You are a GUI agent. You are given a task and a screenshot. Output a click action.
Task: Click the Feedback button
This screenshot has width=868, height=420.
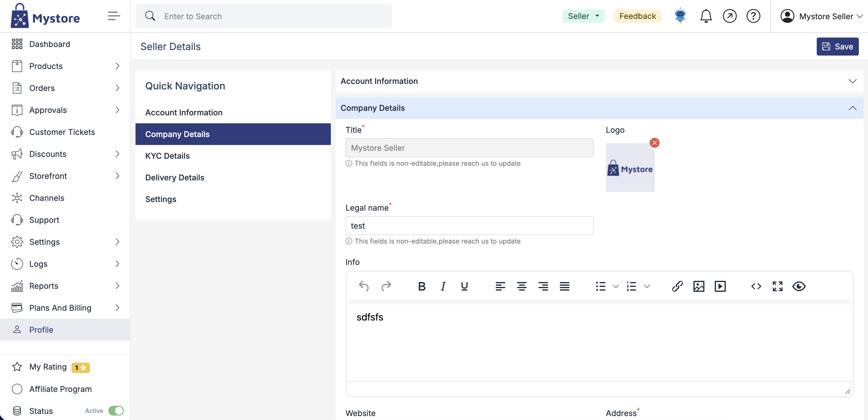[x=637, y=16]
